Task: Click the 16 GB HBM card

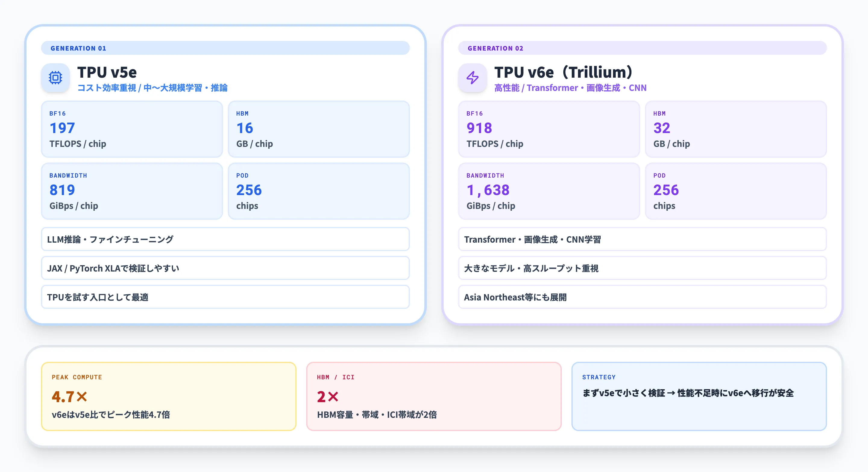Action: coord(319,129)
